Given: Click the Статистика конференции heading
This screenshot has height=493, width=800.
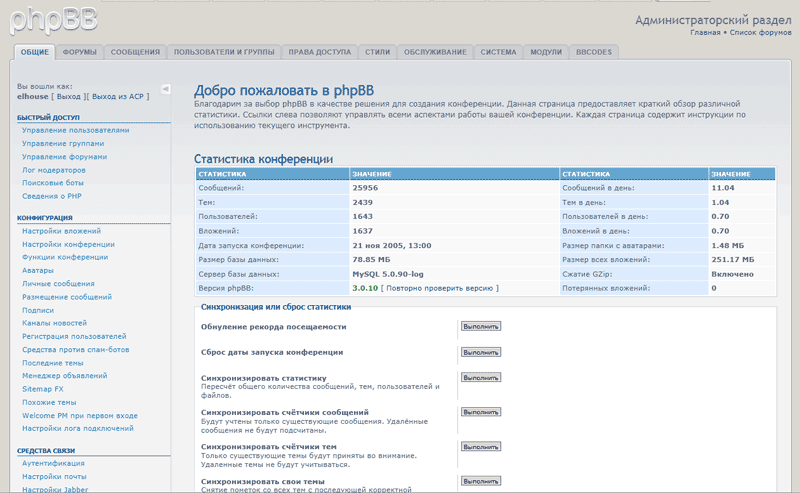Looking at the screenshot, I should (x=263, y=159).
